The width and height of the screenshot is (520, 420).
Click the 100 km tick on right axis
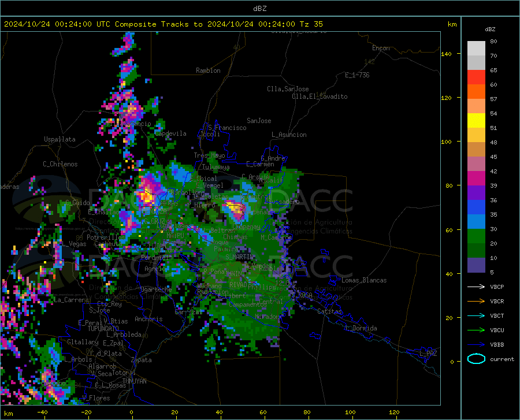point(446,142)
